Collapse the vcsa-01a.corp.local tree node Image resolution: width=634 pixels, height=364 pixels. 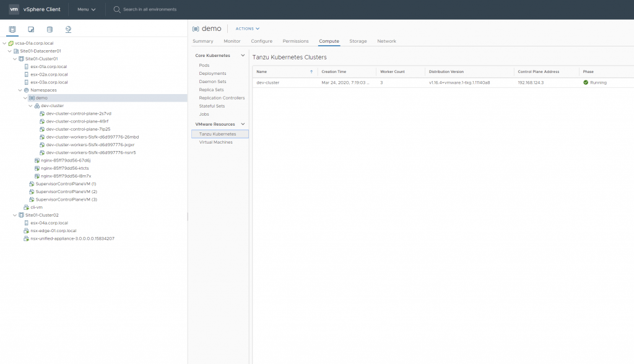[4, 43]
